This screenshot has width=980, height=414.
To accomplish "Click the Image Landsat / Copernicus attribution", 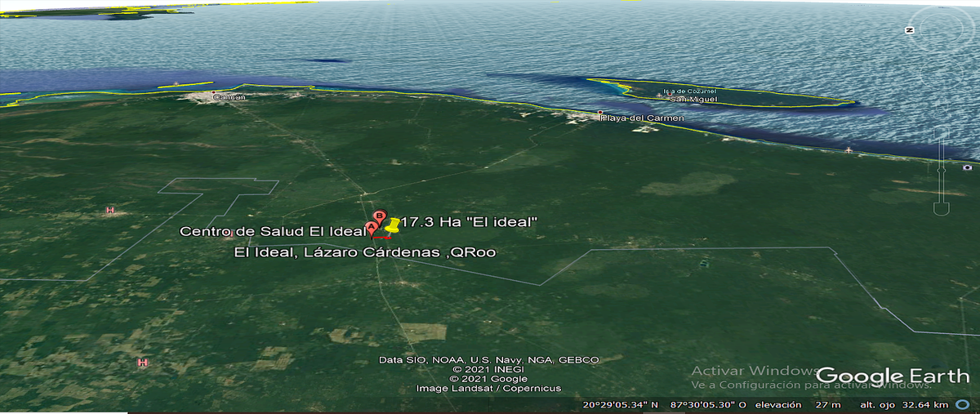I will (x=488, y=388).
